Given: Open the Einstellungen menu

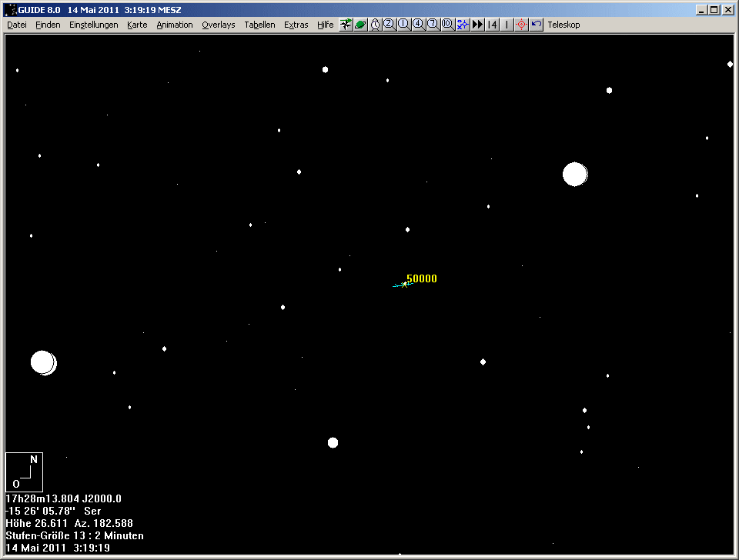Looking at the screenshot, I should tap(93, 25).
